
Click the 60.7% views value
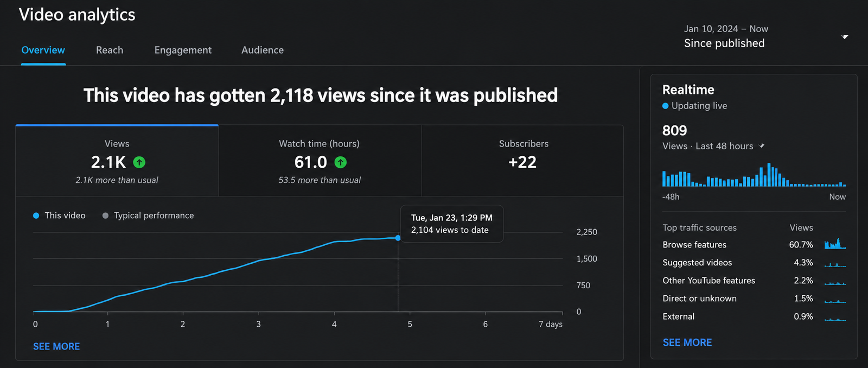pyautogui.click(x=801, y=245)
